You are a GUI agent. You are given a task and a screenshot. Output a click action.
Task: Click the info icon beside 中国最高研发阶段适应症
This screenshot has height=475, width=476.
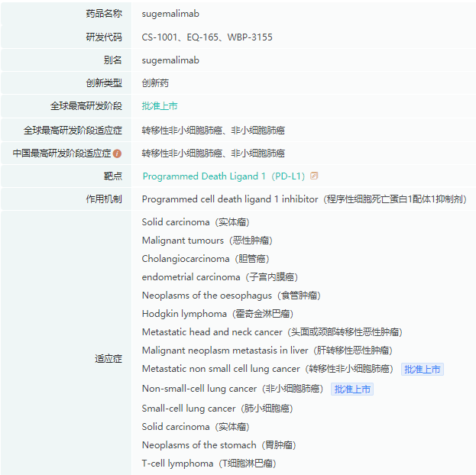[117, 153]
